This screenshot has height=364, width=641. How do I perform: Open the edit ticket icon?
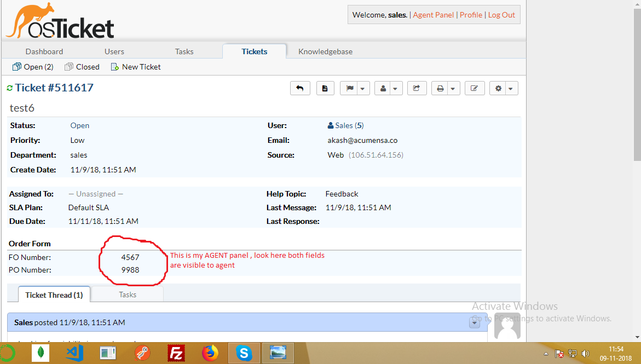475,88
